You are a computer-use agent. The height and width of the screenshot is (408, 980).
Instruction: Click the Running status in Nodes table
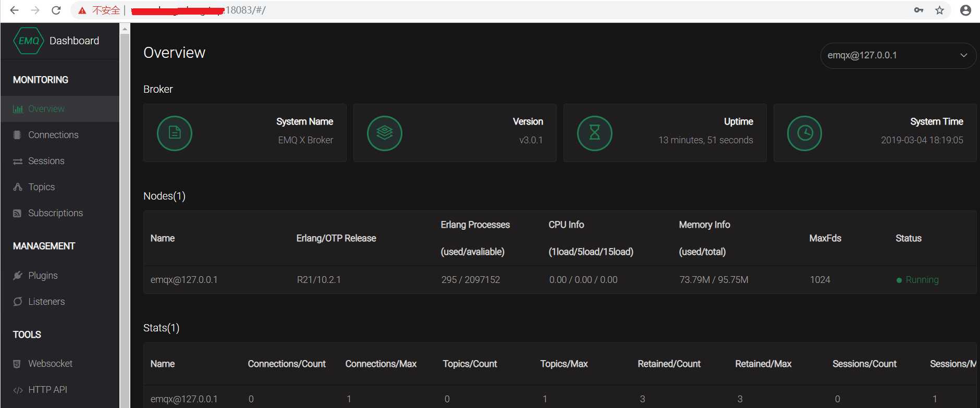pyautogui.click(x=917, y=280)
